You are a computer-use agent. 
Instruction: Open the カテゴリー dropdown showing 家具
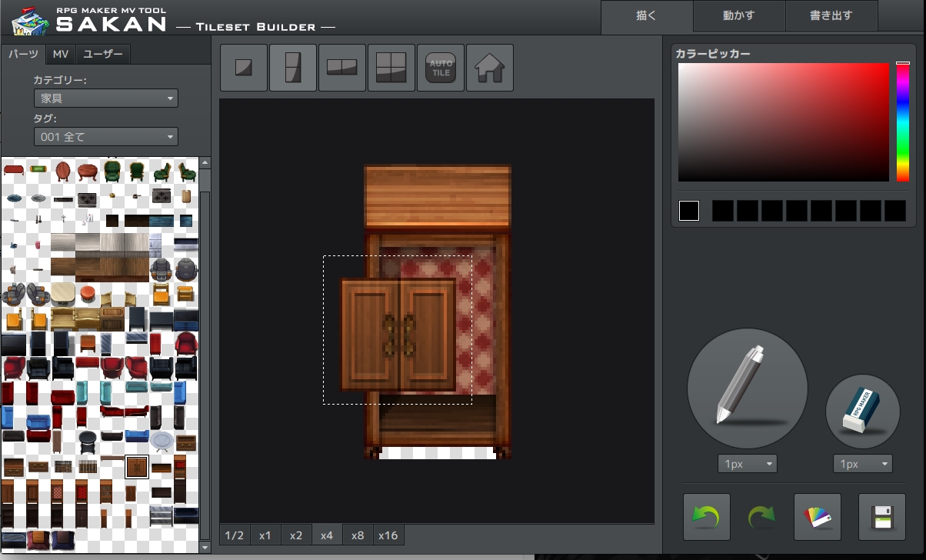106,98
